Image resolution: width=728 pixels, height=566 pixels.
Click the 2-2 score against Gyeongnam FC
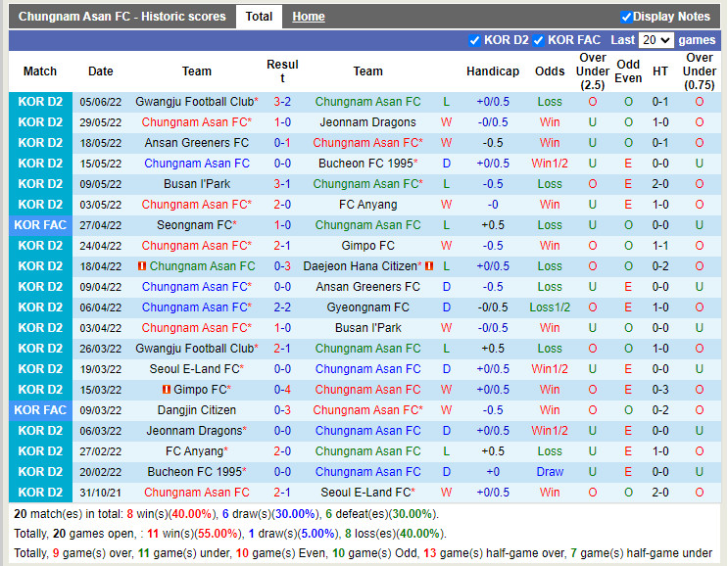coord(282,307)
